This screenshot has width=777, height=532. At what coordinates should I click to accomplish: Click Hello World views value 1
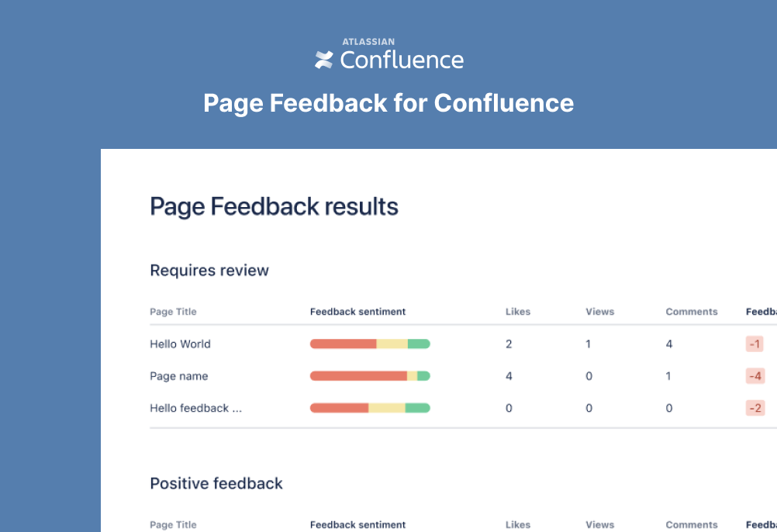[x=589, y=344]
